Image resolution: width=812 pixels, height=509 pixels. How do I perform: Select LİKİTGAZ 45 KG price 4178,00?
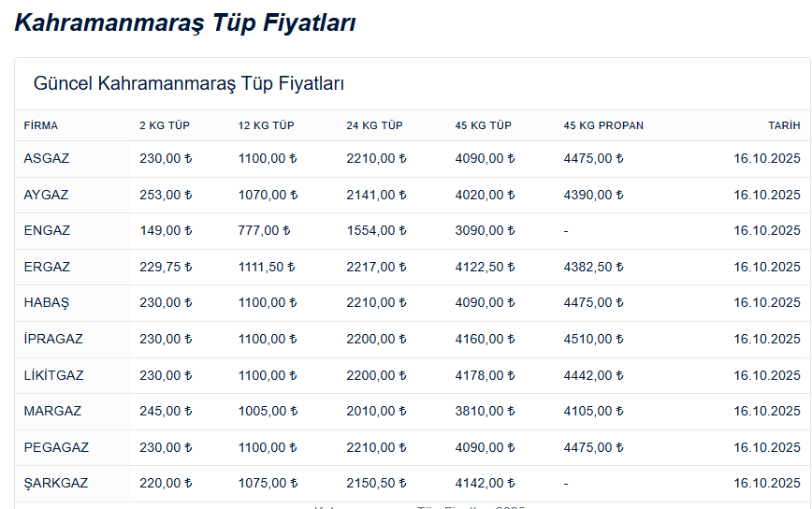pos(485,375)
